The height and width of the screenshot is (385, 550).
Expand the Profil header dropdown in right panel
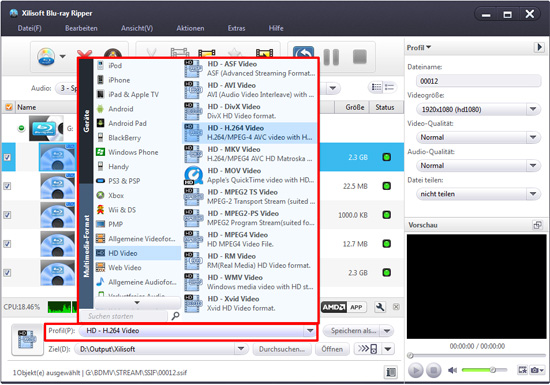click(x=419, y=47)
